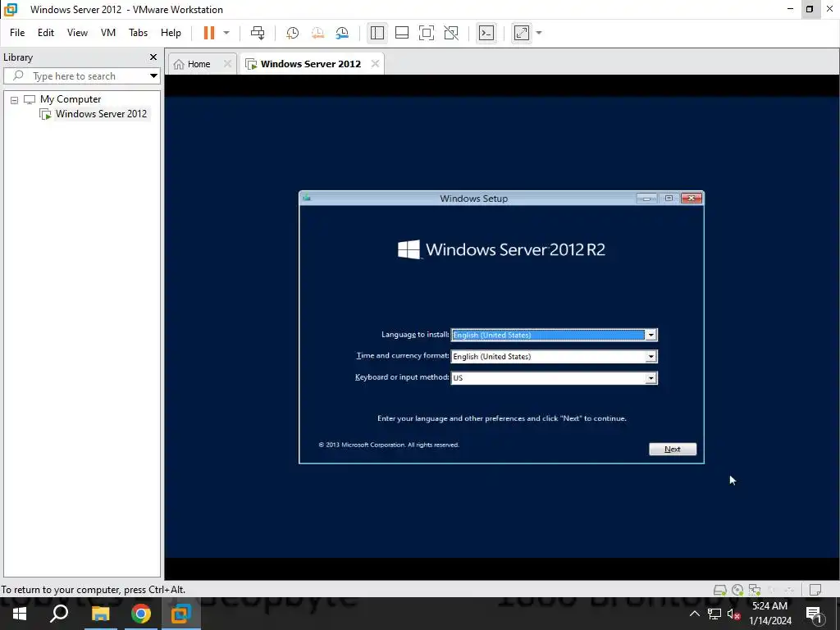Open the Tabs menu
This screenshot has width=840, height=630.
(138, 33)
